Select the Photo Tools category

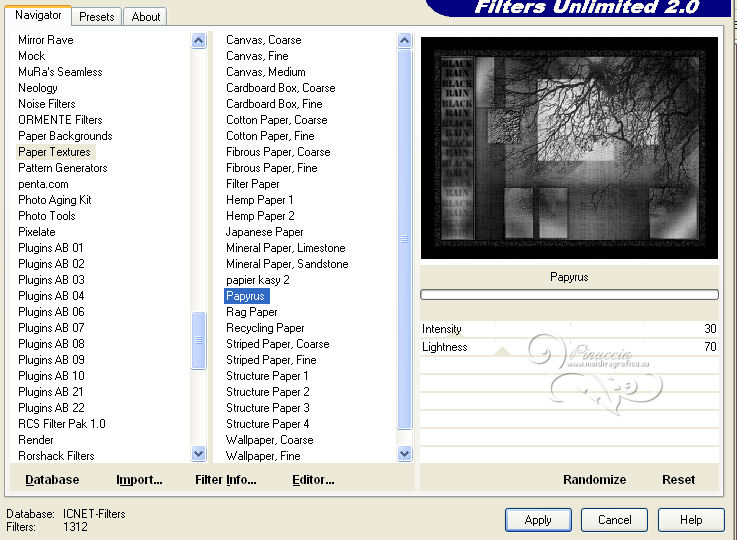tap(47, 216)
